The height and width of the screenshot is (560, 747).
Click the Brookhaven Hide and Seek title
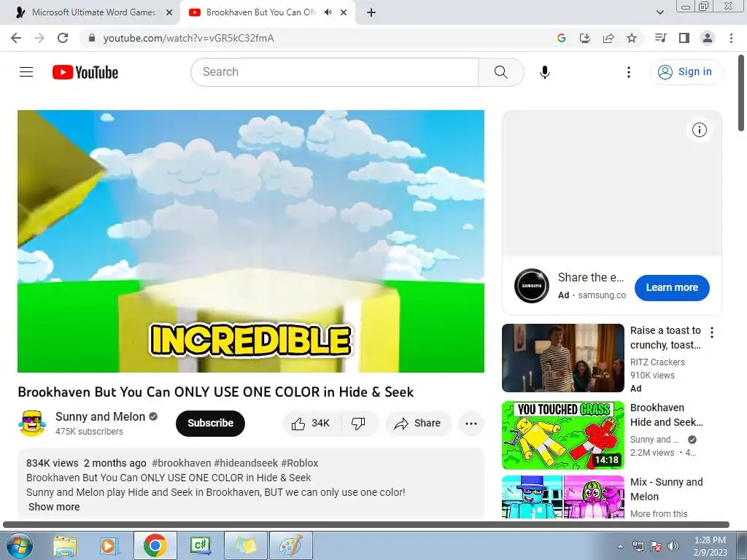coord(667,415)
